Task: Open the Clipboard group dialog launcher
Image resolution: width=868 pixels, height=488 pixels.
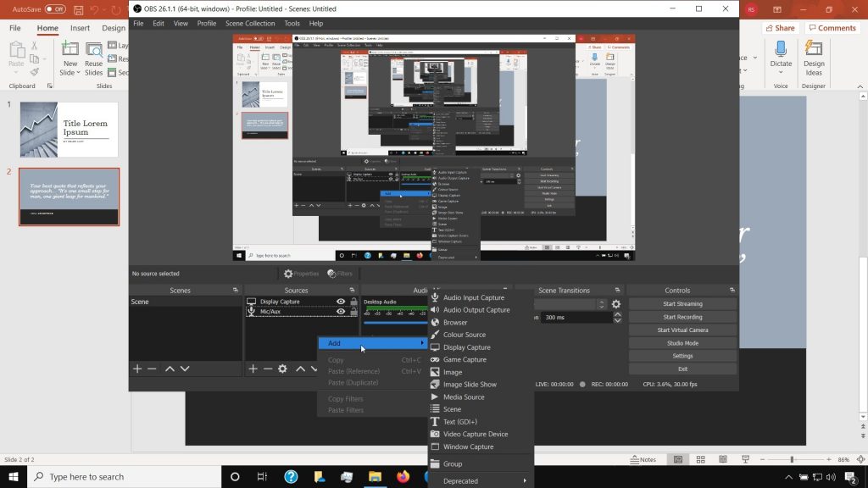Action: (50, 86)
